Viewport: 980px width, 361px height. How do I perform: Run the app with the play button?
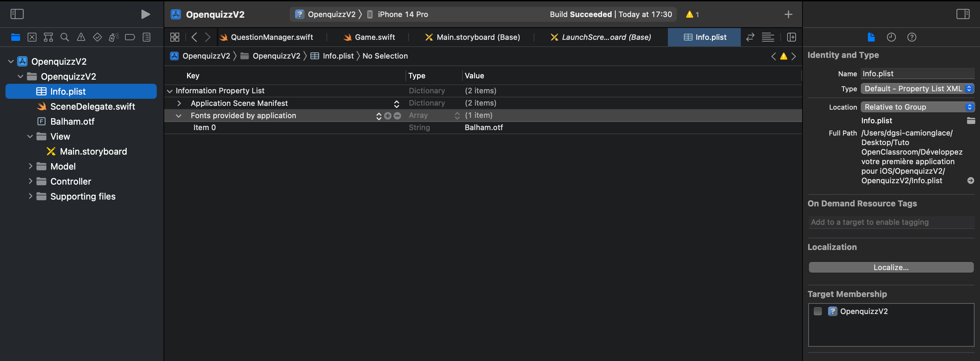point(145,14)
